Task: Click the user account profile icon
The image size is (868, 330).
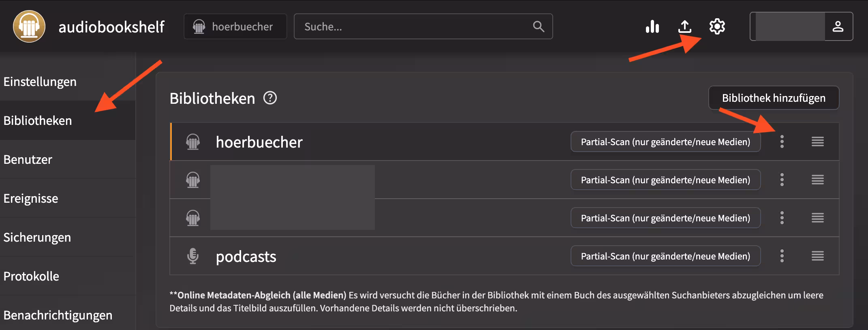Action: tap(838, 27)
